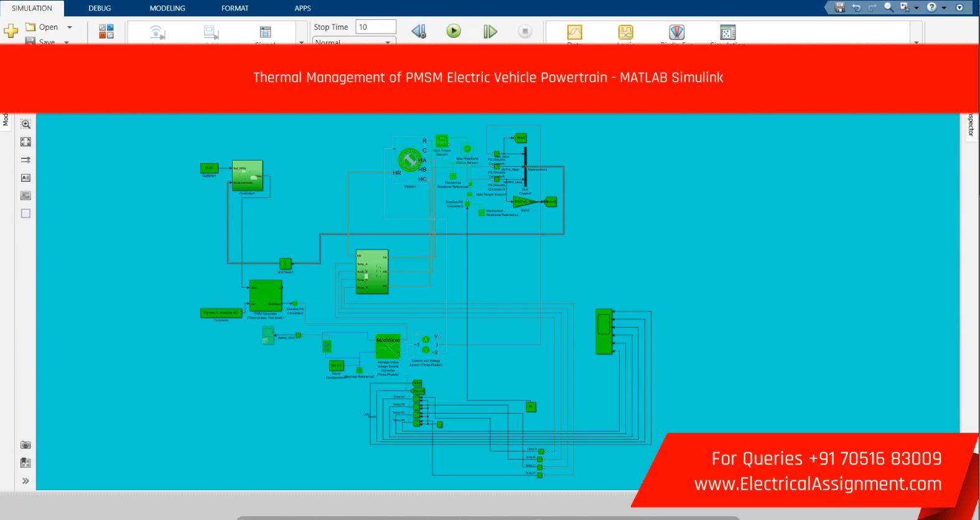Click the Screenshot camera palette icon

coord(26,445)
